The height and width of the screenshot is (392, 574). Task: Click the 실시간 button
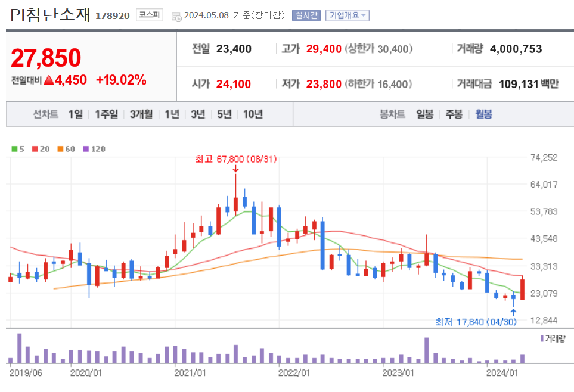tap(306, 15)
